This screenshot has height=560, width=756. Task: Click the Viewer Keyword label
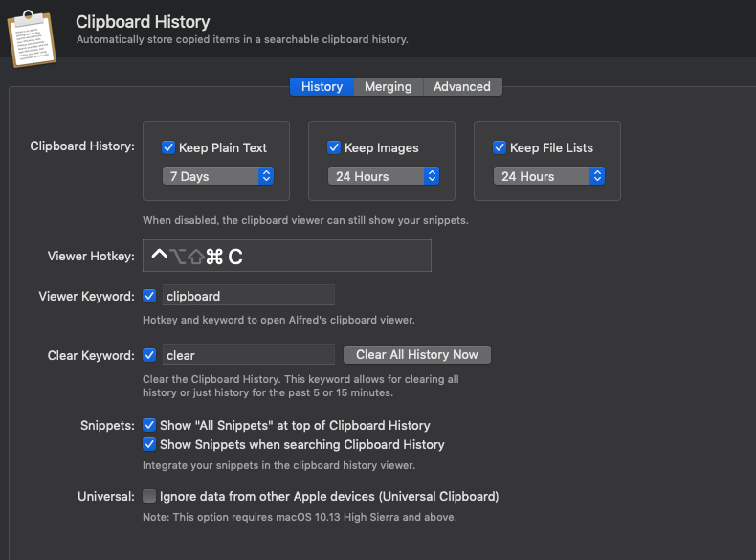(x=87, y=296)
